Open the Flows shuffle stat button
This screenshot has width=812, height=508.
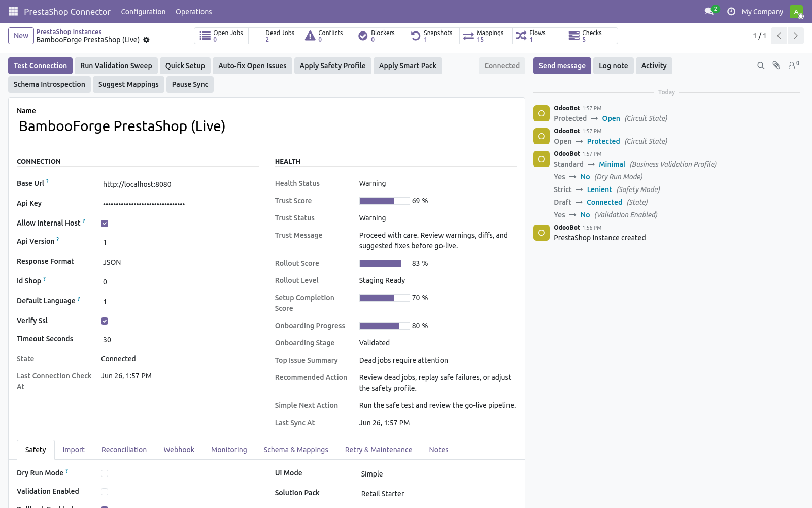(538, 36)
